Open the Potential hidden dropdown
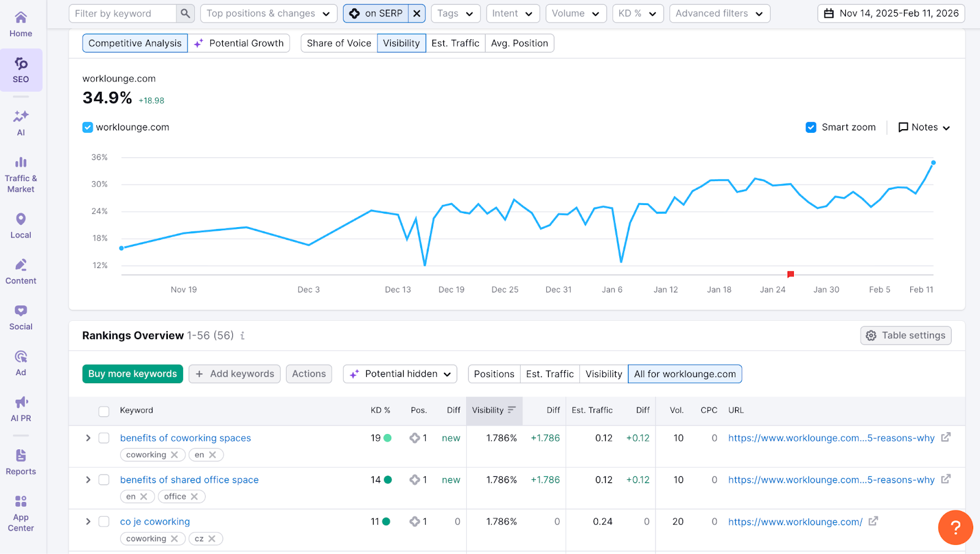980x554 pixels. (x=399, y=373)
